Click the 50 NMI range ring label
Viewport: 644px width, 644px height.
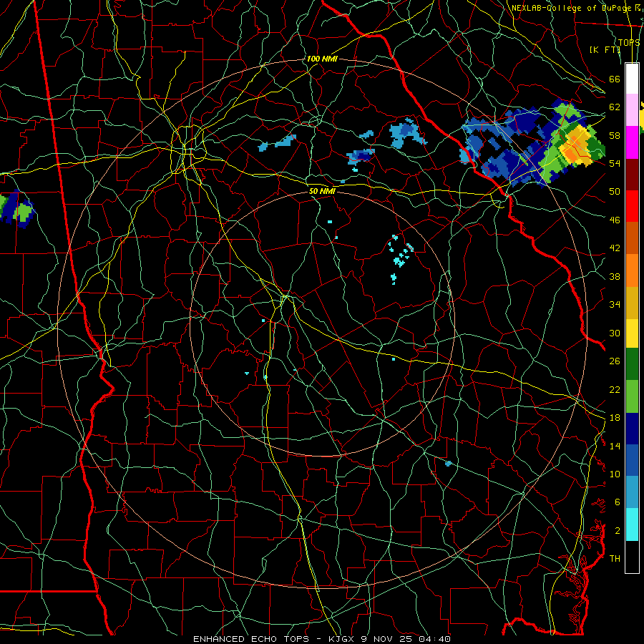click(x=322, y=191)
